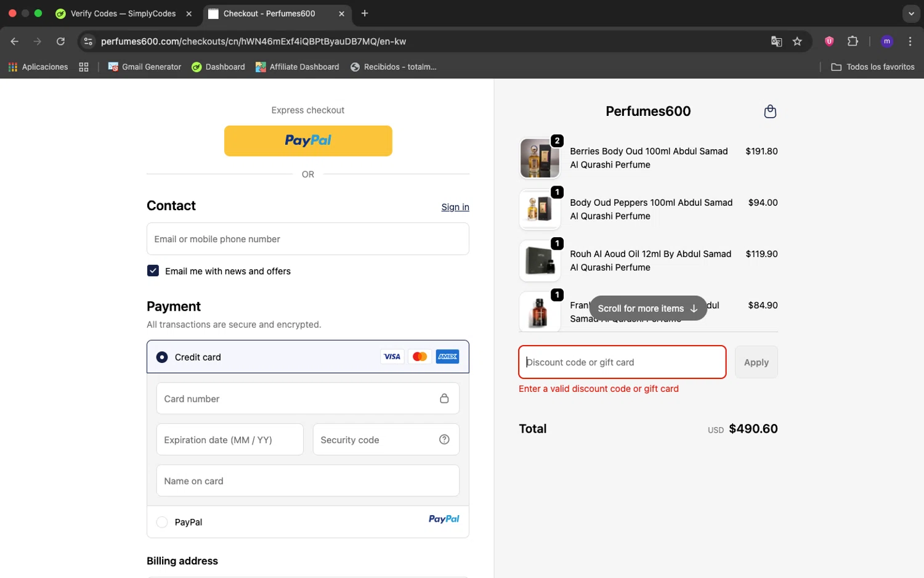The height and width of the screenshot is (578, 924).
Task: Click the $191.80 item price
Action: coord(761,151)
